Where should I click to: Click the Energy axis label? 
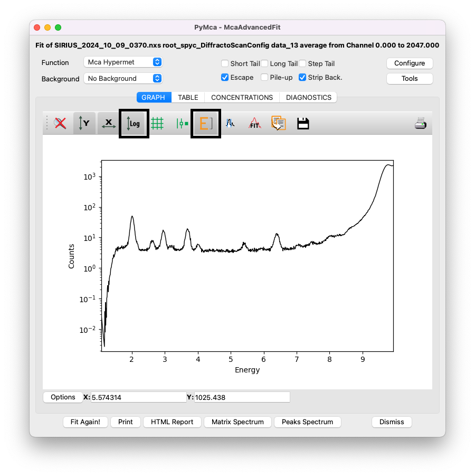click(247, 370)
